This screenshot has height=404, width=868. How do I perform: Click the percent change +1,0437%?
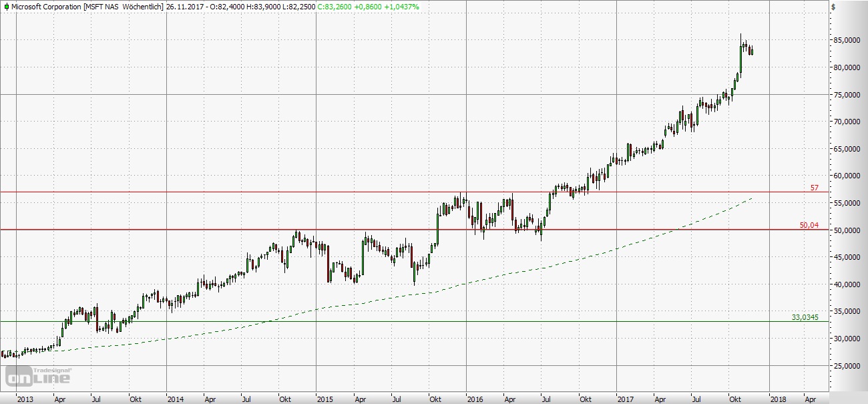click(x=403, y=6)
